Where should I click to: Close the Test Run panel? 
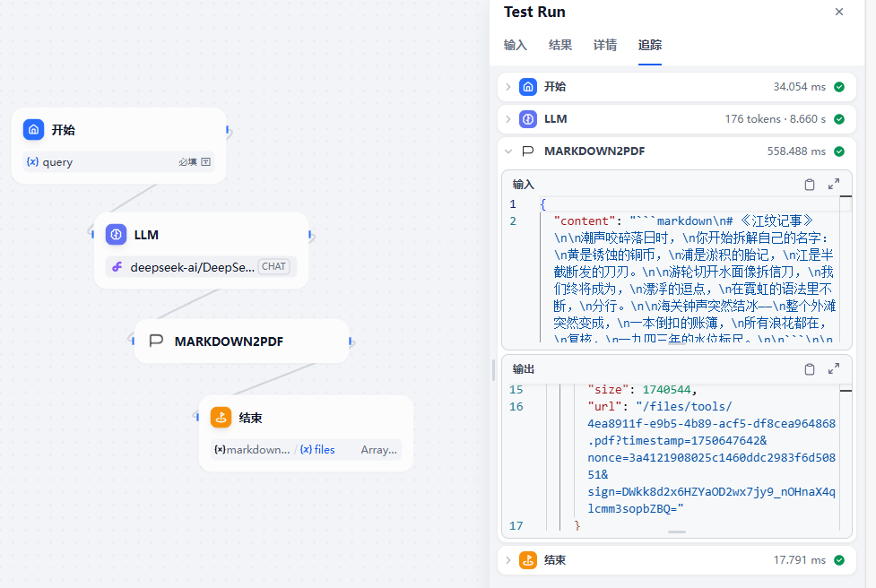839,12
